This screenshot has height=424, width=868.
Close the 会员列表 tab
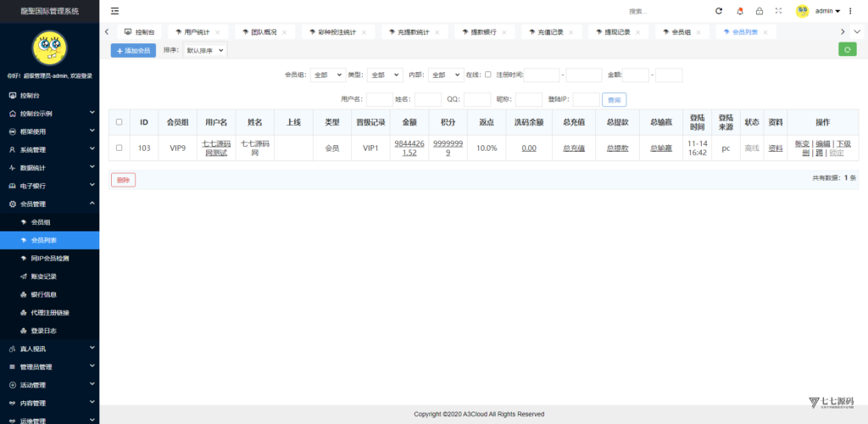click(765, 32)
